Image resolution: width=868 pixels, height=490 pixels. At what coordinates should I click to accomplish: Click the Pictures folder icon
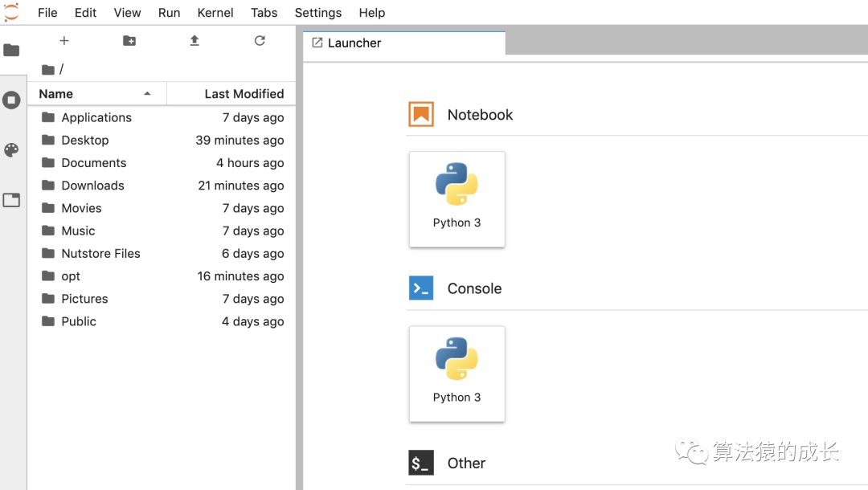click(48, 299)
